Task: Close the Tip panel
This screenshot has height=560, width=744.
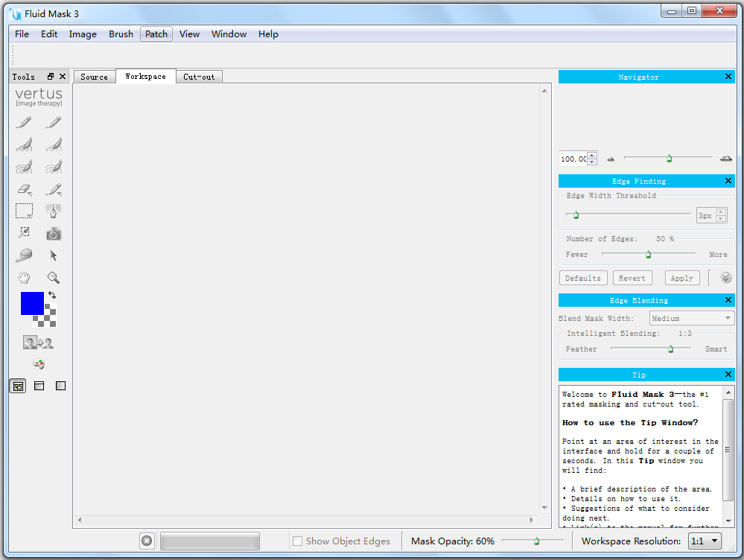Action: tap(728, 375)
